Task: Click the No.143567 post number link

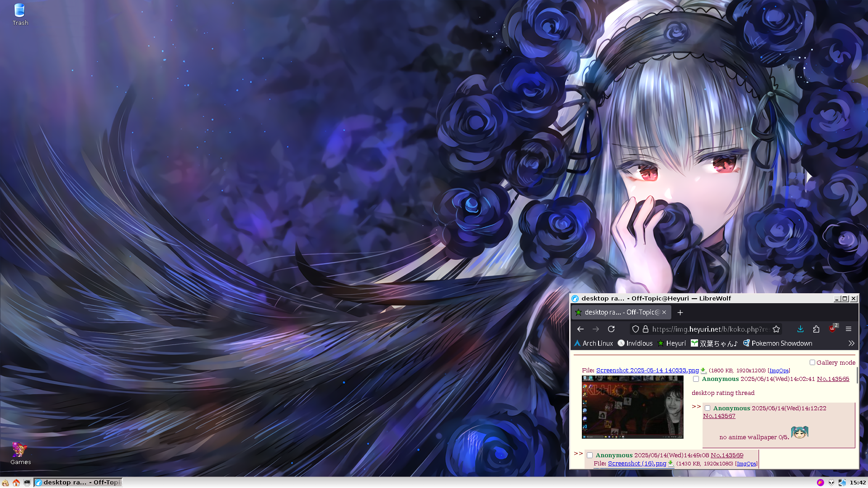Action: pyautogui.click(x=719, y=416)
